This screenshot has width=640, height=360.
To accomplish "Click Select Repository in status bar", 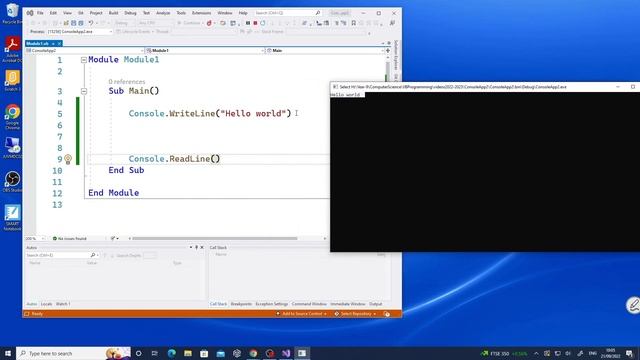I will pyautogui.click(x=355, y=314).
